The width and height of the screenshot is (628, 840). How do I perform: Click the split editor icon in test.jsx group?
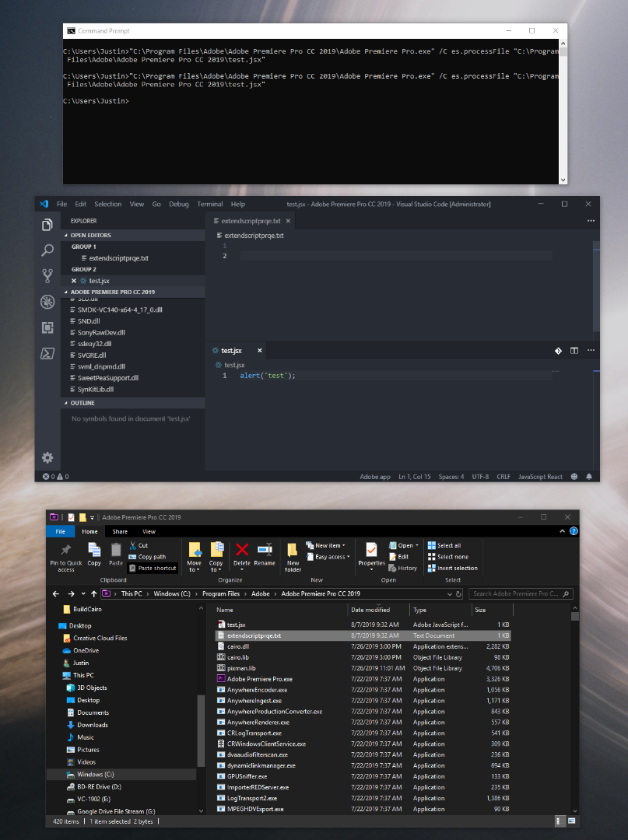pos(574,350)
